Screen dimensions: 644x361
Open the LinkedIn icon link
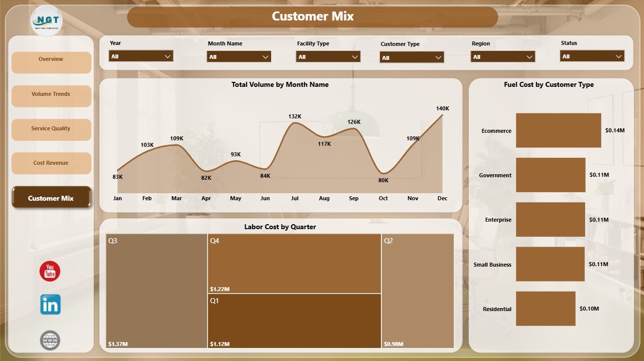(x=50, y=304)
